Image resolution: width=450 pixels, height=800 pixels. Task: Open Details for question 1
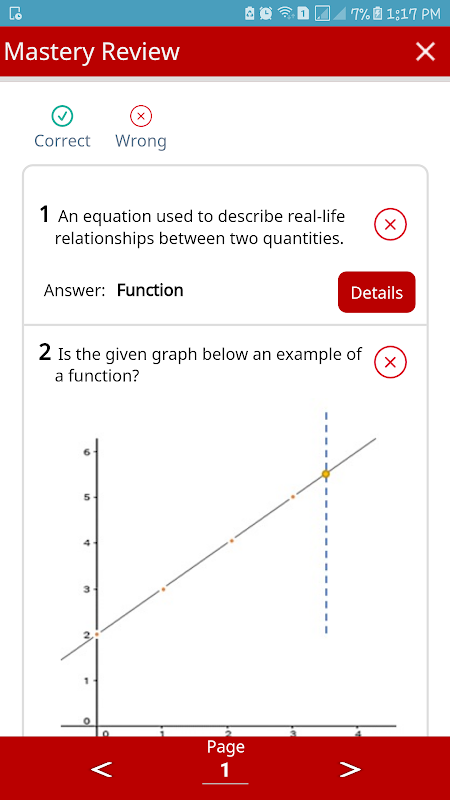pos(377,292)
